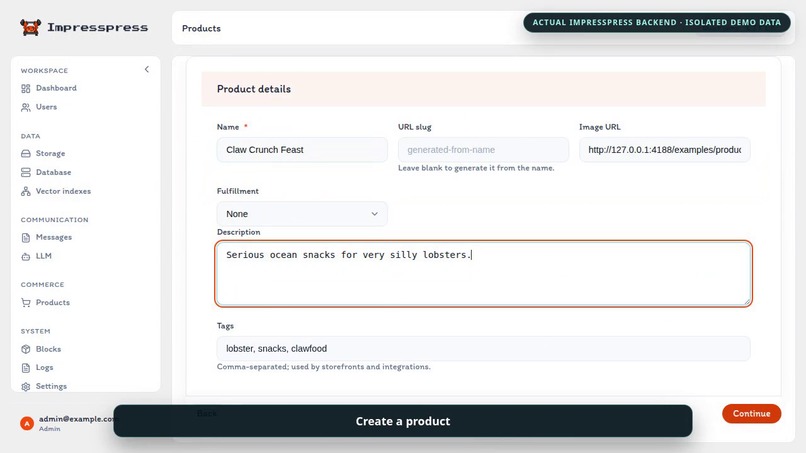The image size is (806, 453).
Task: Click the Image URL field
Action: tap(665, 150)
